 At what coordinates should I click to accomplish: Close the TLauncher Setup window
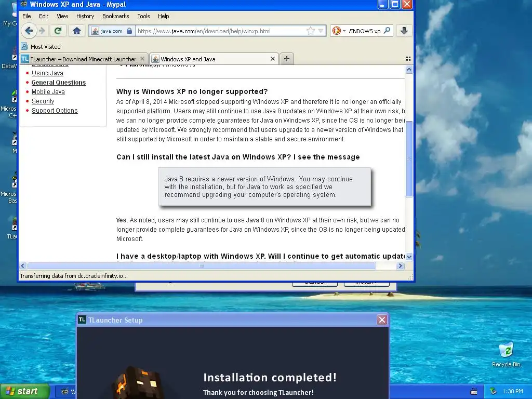[x=382, y=320]
